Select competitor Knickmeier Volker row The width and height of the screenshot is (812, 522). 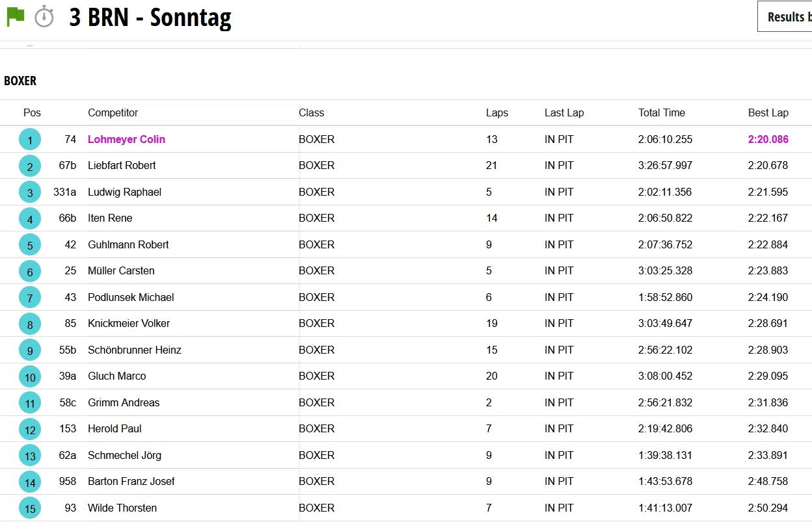click(129, 324)
